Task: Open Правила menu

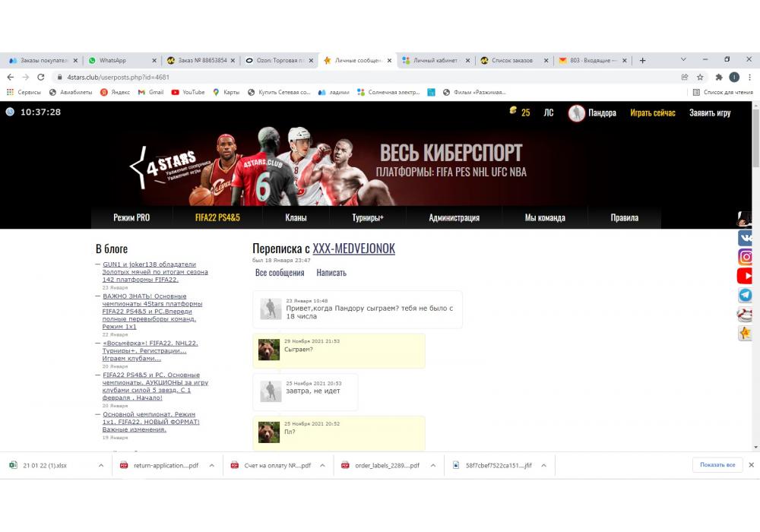Action: click(624, 218)
